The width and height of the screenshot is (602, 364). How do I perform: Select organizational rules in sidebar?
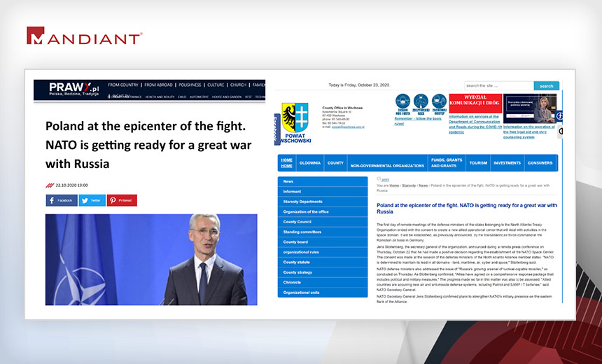pos(323,252)
